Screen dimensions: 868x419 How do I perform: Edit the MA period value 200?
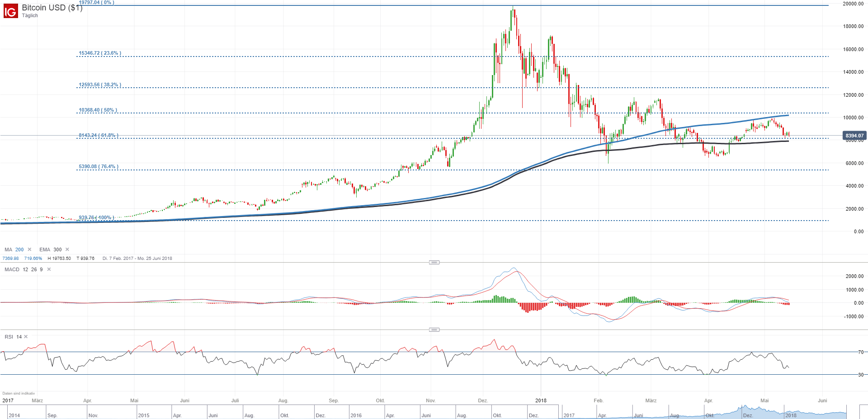click(x=19, y=250)
